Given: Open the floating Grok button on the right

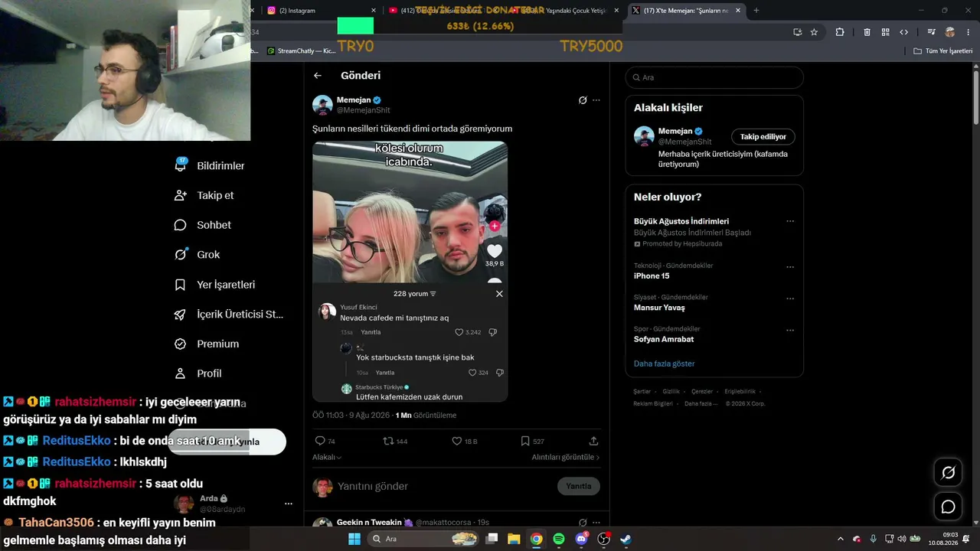Looking at the screenshot, I should click(x=948, y=473).
